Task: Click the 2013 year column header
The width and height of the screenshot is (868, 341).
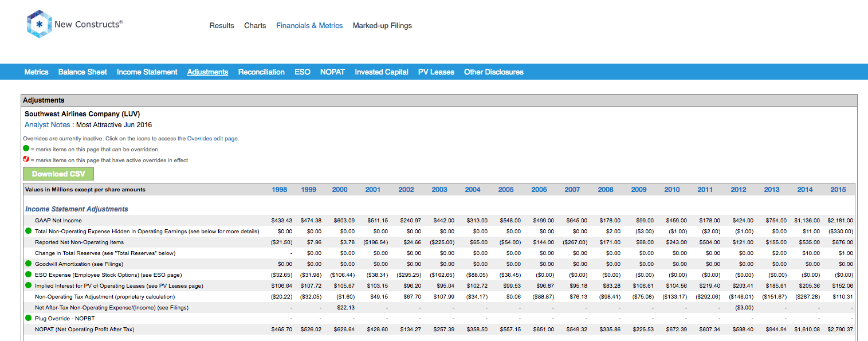Action: [x=772, y=189]
